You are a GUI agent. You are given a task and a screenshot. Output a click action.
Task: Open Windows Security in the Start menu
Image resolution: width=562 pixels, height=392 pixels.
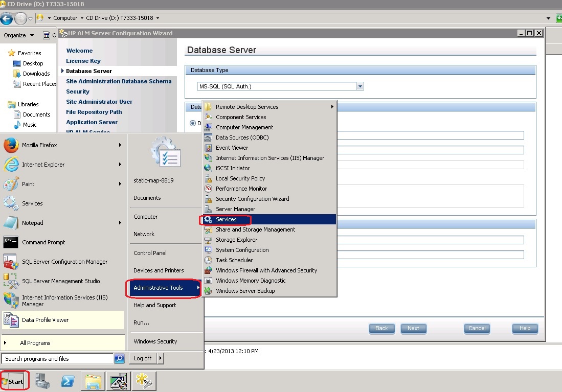155,341
